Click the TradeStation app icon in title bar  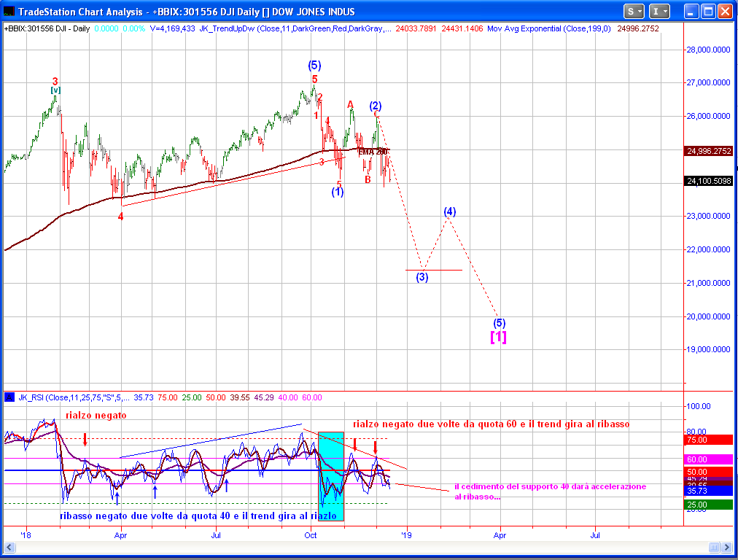tap(9, 11)
